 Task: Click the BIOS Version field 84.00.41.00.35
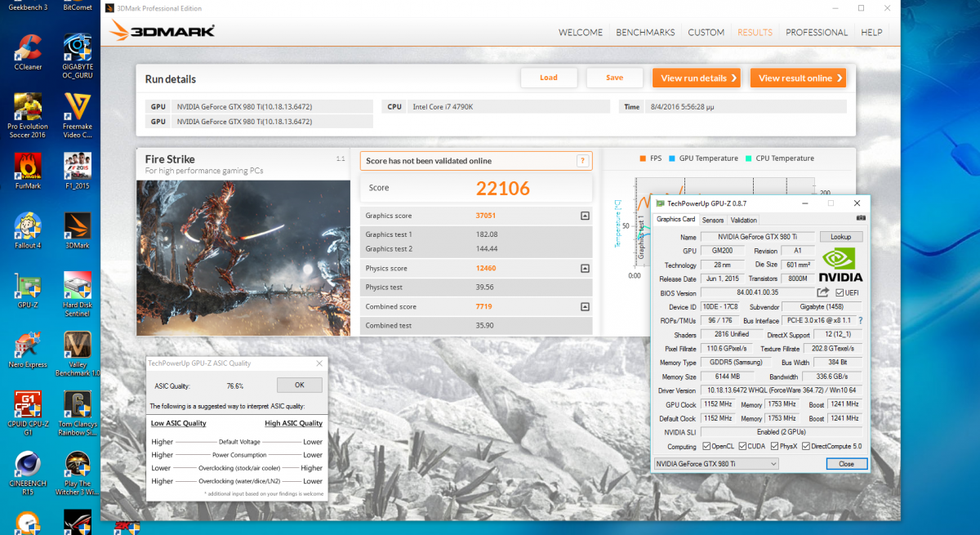(x=757, y=292)
